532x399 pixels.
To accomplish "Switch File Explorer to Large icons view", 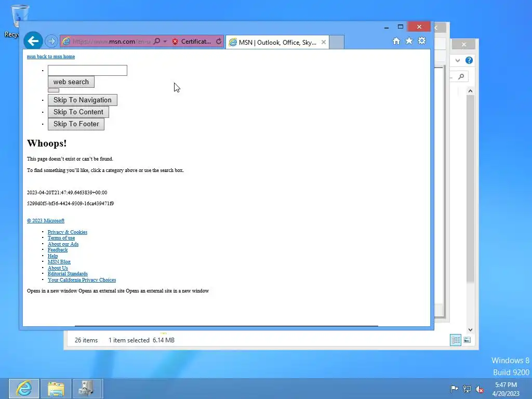I will [467, 340].
